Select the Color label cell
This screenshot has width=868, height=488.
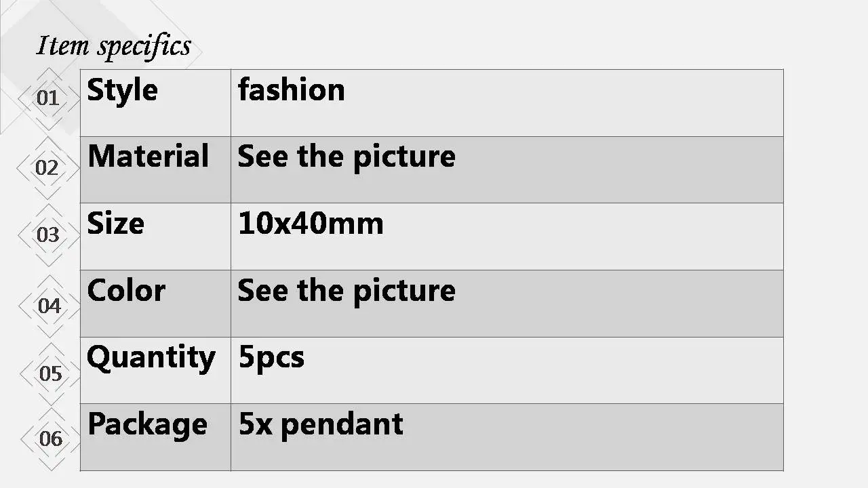155,304
